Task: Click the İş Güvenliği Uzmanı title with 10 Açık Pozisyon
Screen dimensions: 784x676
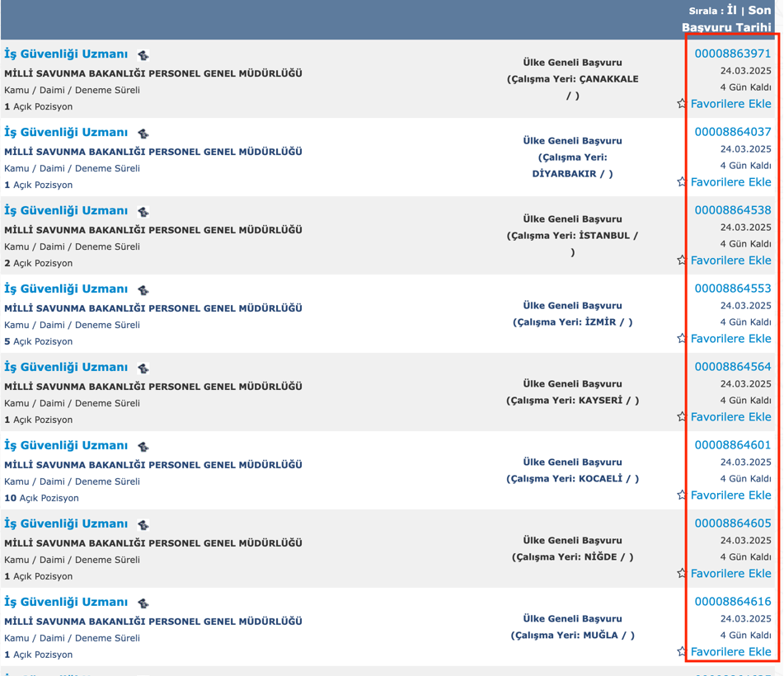Action: 66,445
